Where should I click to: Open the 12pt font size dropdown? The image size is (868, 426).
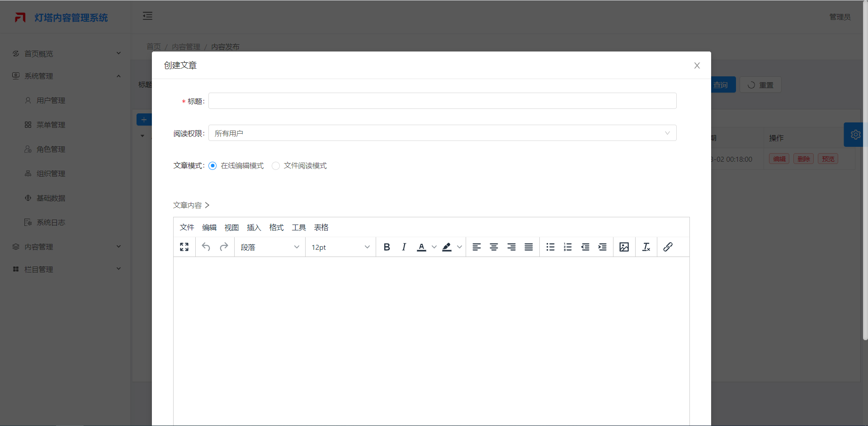click(x=340, y=247)
